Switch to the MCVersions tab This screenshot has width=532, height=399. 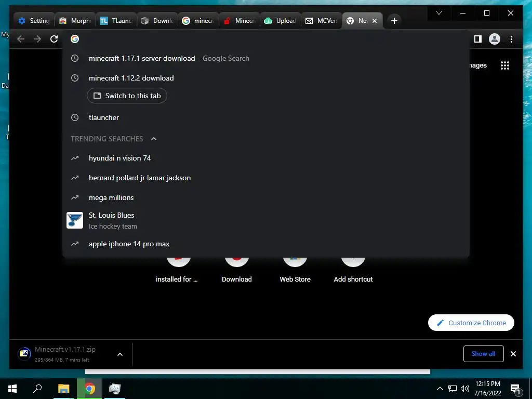pyautogui.click(x=322, y=21)
